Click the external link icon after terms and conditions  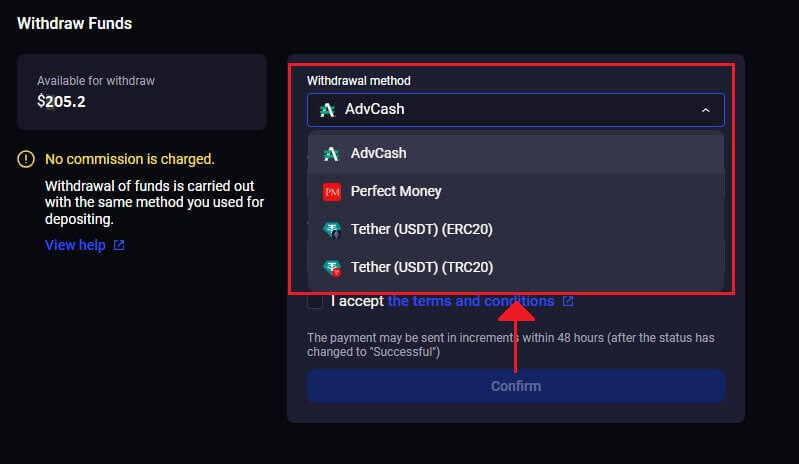568,301
